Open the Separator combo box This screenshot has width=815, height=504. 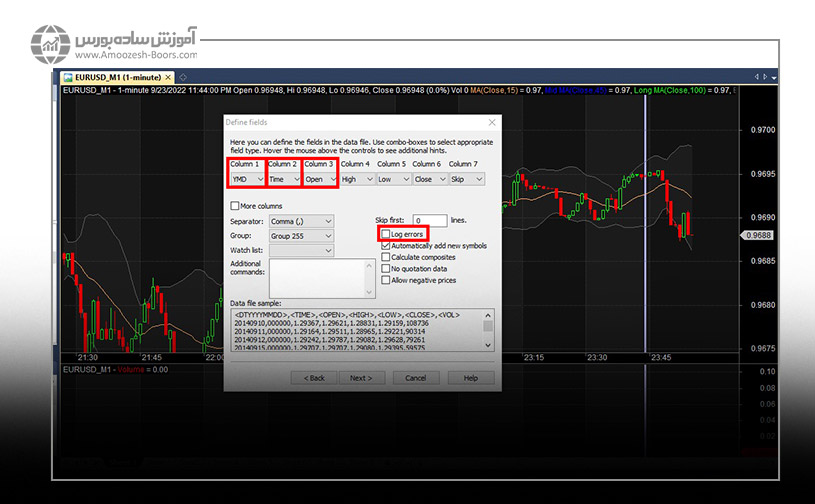[x=295, y=220]
